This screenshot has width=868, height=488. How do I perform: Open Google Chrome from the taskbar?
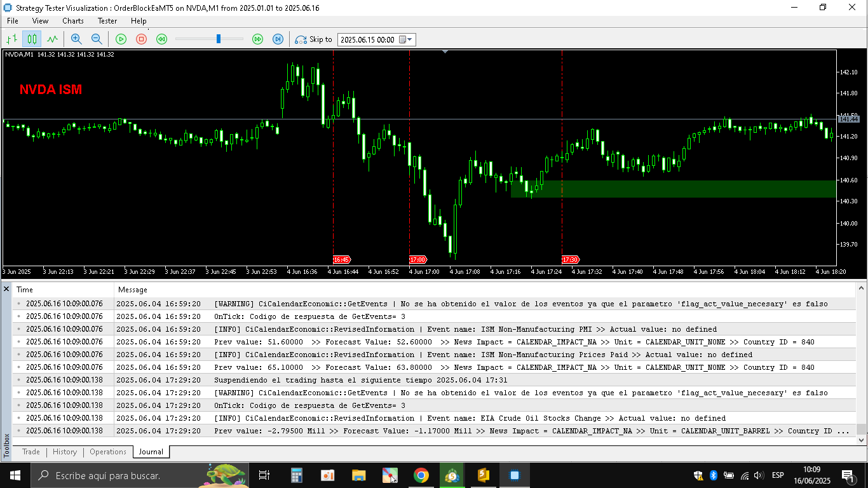[421, 475]
